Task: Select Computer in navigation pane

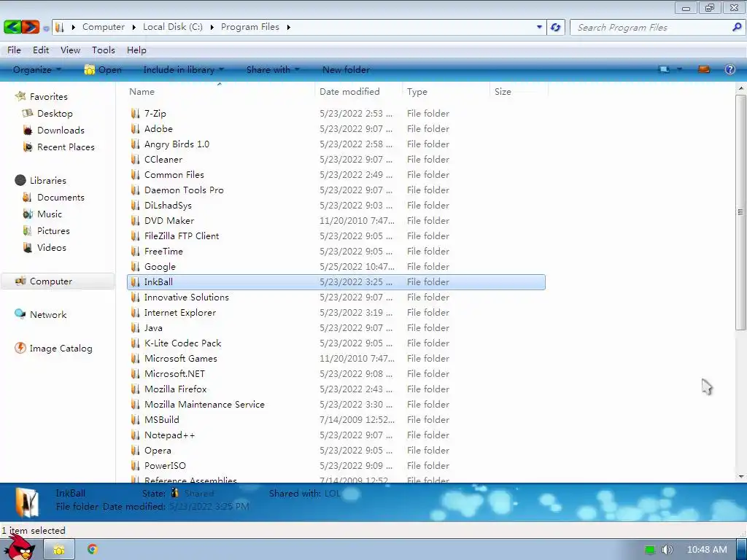Action: coord(51,281)
